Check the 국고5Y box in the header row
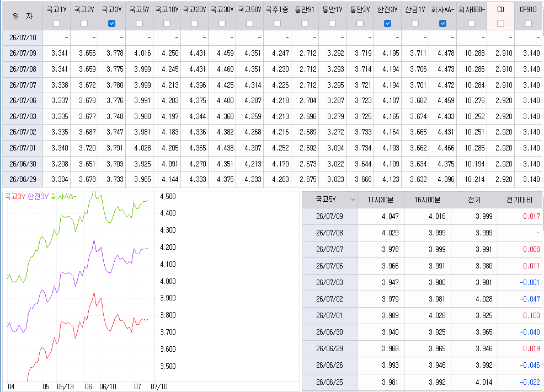 pyautogui.click(x=139, y=23)
